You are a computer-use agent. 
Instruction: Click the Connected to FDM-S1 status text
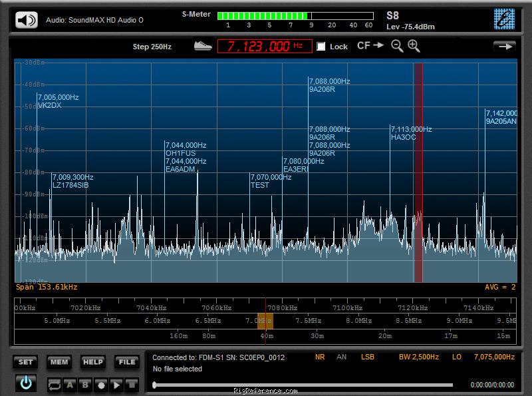pyautogui.click(x=218, y=357)
